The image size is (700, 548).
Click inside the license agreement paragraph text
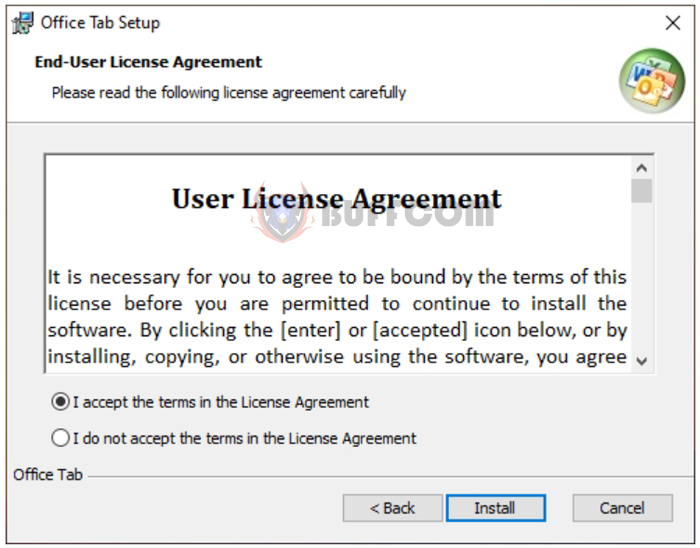(337, 317)
